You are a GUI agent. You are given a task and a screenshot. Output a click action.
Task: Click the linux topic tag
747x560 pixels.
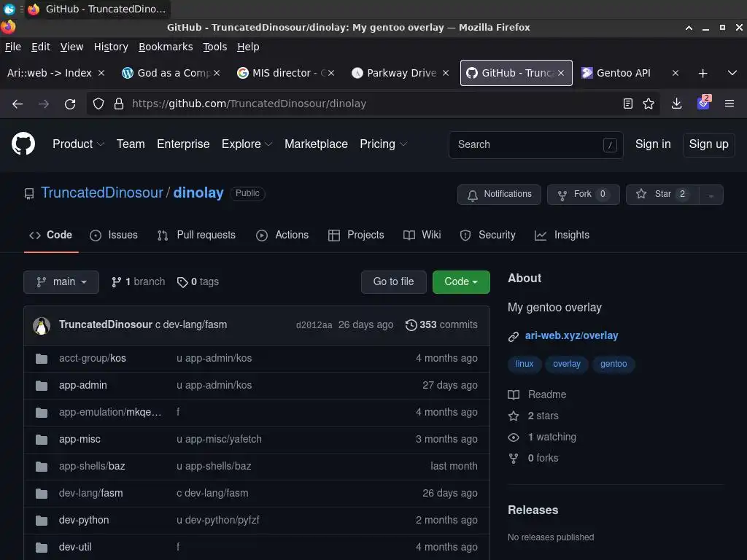(x=525, y=365)
